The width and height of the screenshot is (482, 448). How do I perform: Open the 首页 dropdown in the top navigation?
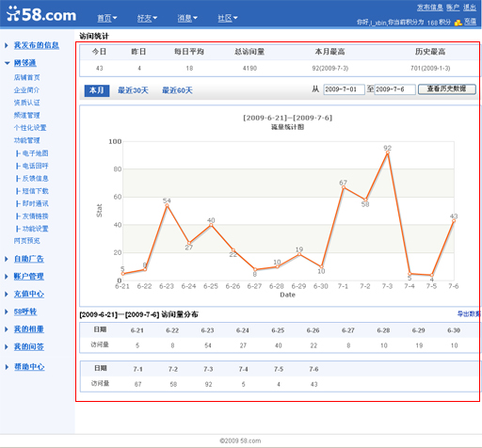[x=107, y=18]
